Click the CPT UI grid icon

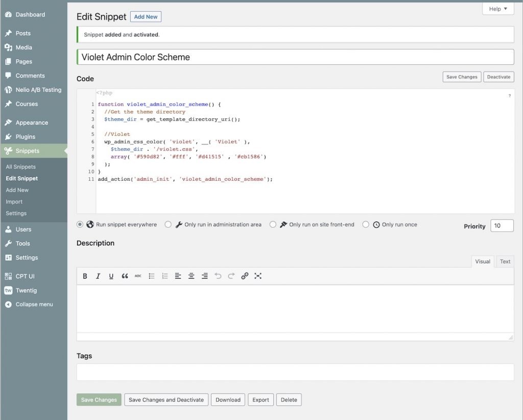pyautogui.click(x=8, y=276)
